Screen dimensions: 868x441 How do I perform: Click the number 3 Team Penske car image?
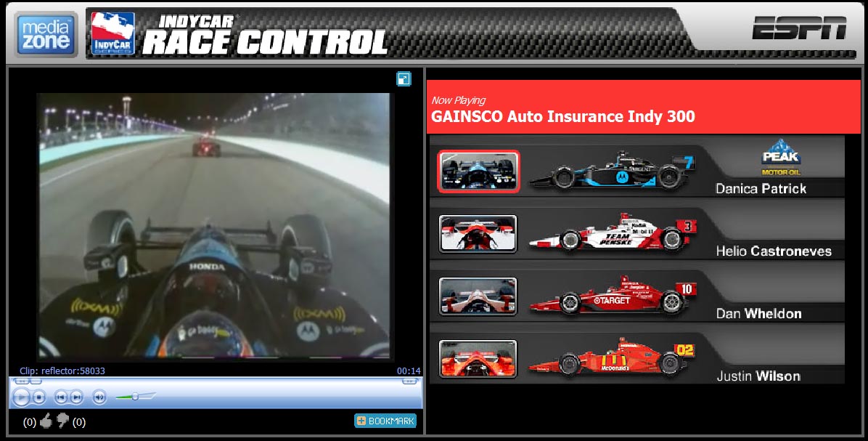tap(613, 232)
